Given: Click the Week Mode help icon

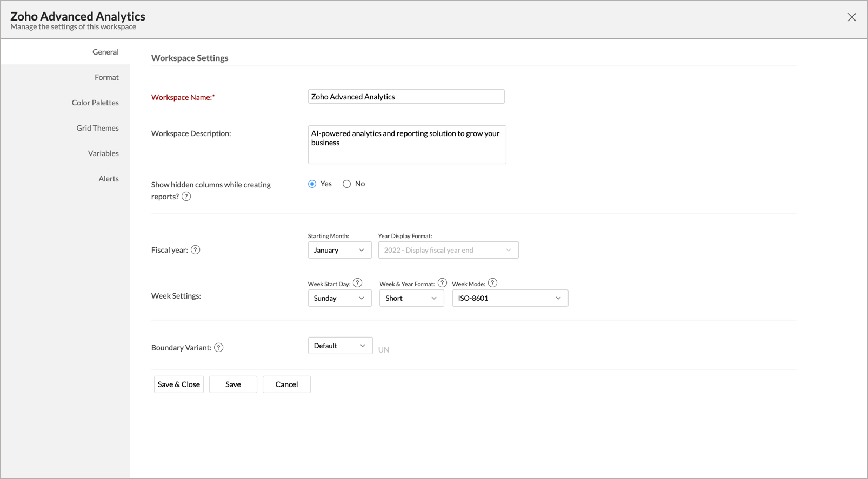Looking at the screenshot, I should coord(492,283).
